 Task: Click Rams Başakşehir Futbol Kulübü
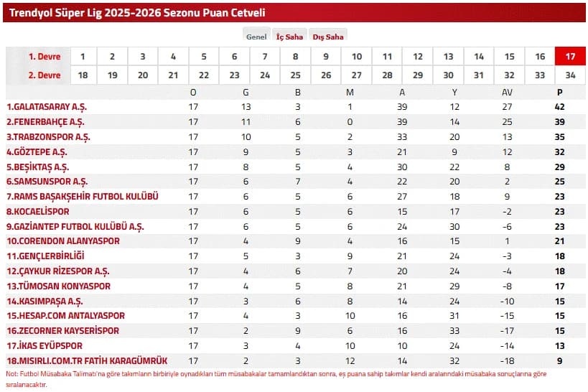click(x=83, y=197)
